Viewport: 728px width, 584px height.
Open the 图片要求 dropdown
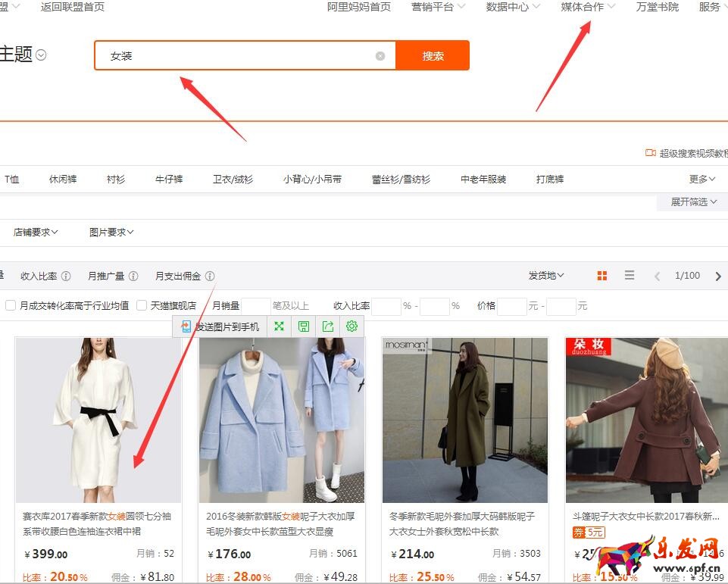pyautogui.click(x=111, y=233)
